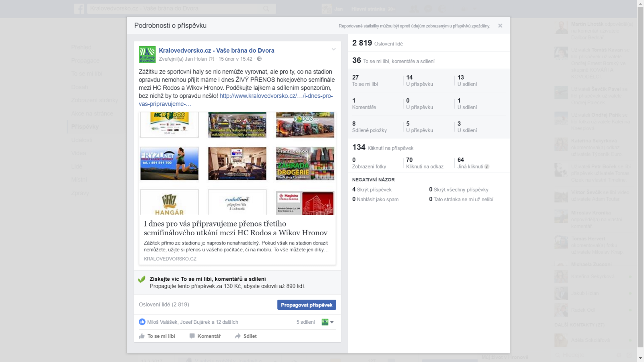Close the post details dialog

(500, 26)
